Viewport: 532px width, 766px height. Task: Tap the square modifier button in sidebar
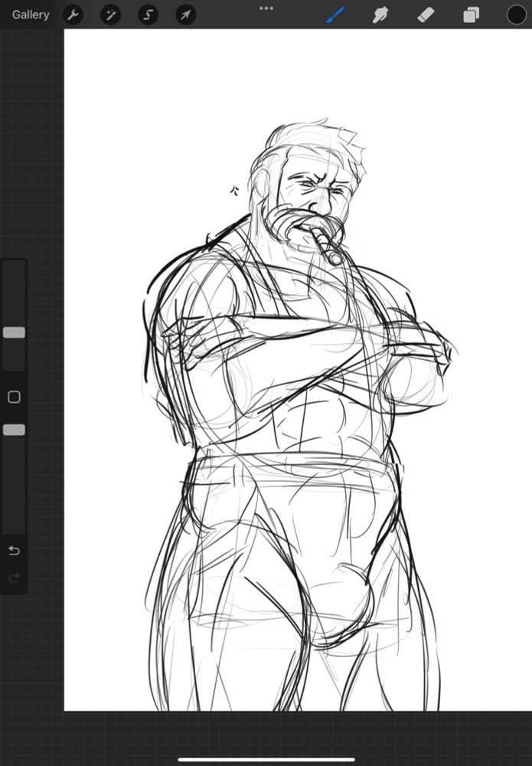[14, 397]
